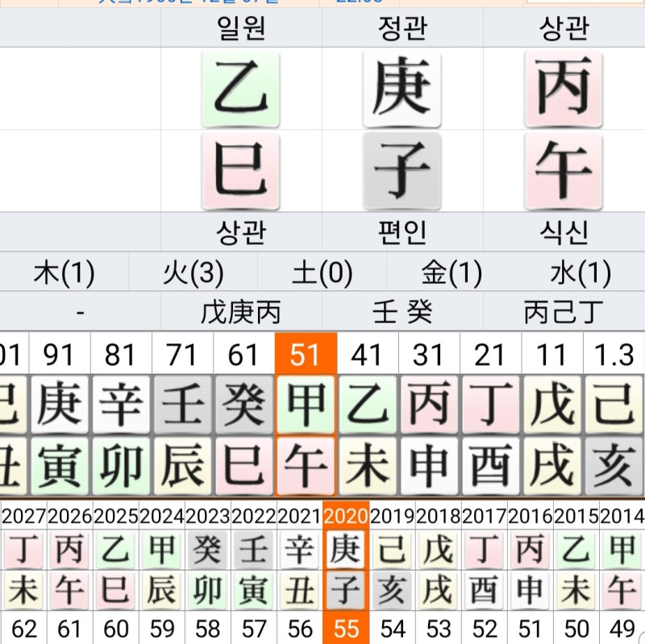Tap the hidden stems 丙己丁 cell
Viewport: 645px width, 644px height.
[x=564, y=313]
